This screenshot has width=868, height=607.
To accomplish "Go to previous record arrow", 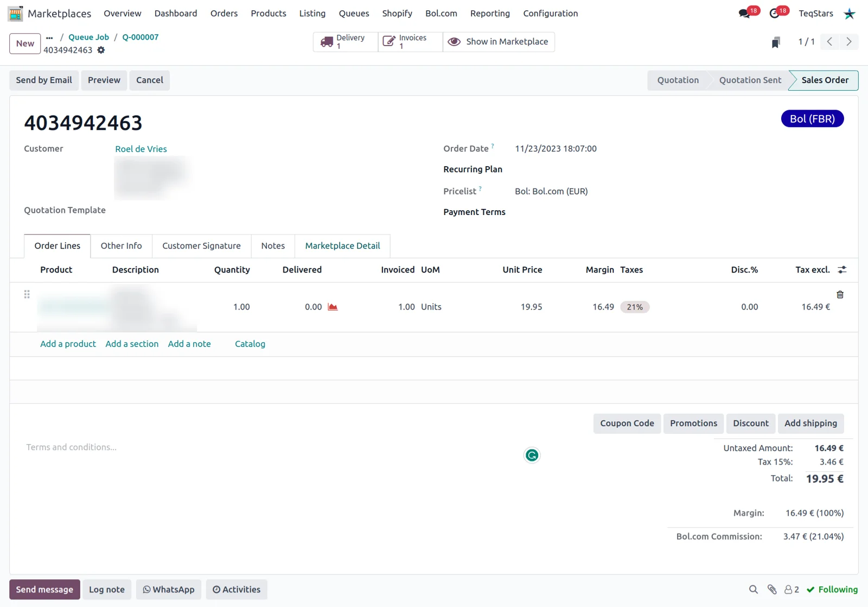I will coord(829,42).
